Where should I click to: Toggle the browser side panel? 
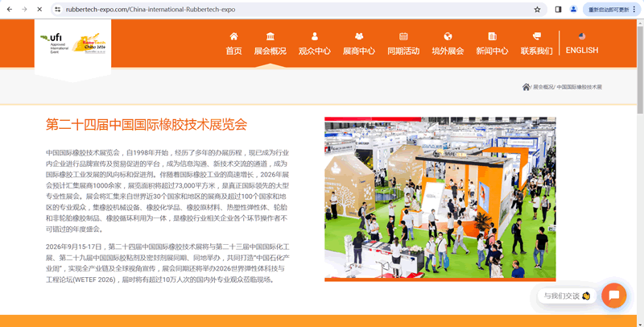[x=558, y=9]
